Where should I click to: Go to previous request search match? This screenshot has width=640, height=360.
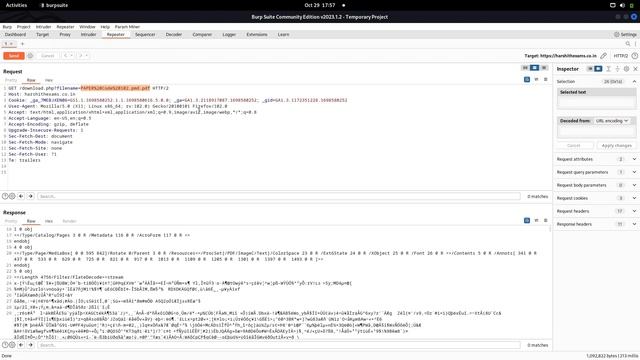21,196
